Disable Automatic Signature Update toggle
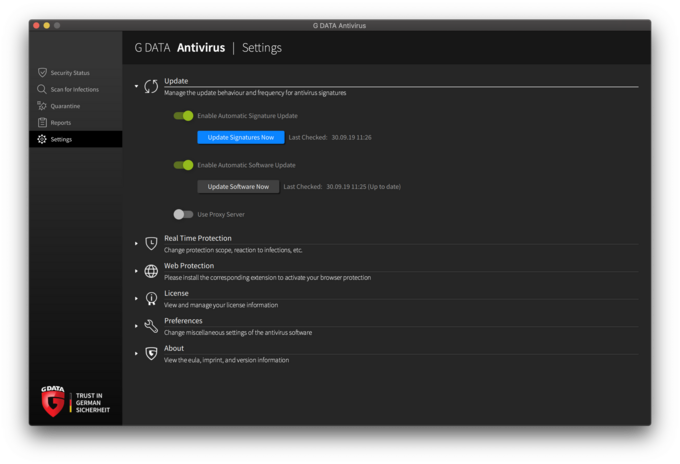The width and height of the screenshot is (680, 464). pyautogui.click(x=183, y=116)
